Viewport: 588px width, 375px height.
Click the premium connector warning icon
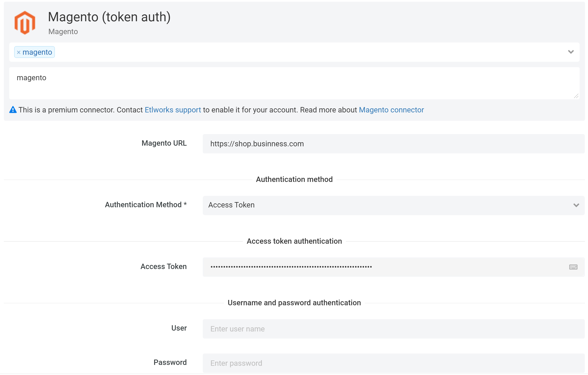coord(13,110)
